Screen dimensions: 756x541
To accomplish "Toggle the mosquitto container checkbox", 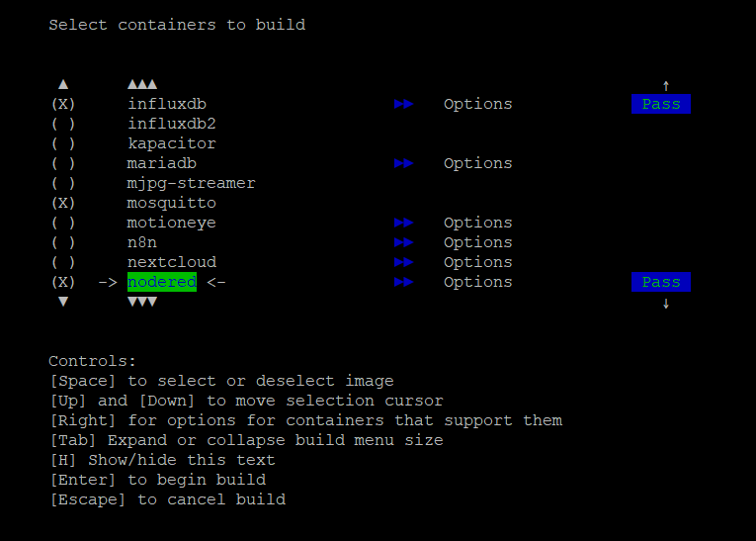I will click(x=63, y=203).
